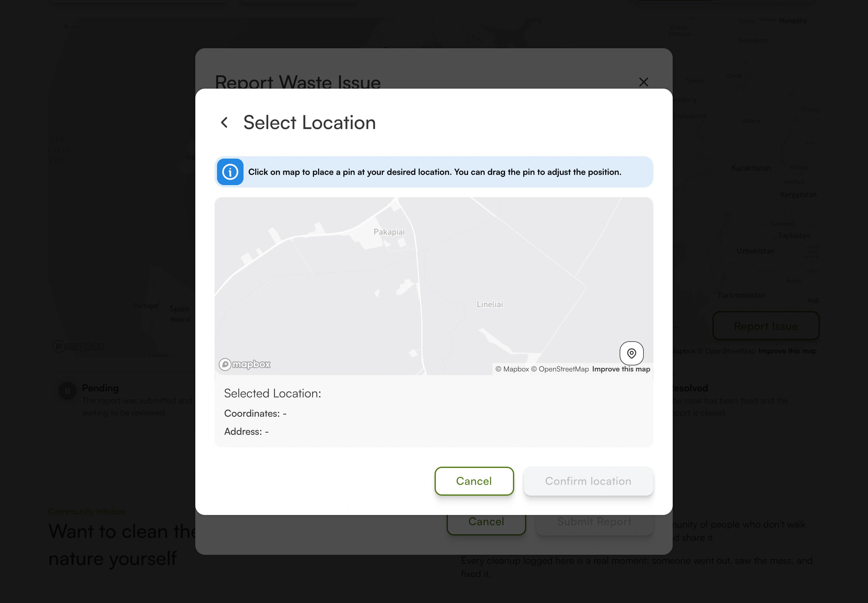Click the Mapbox logo on the background map

[x=79, y=346]
